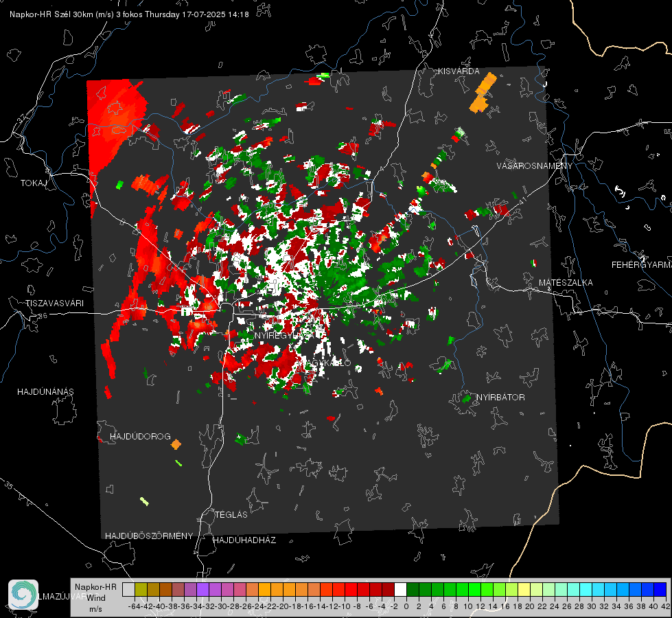Pick the bright green swatch between 10 and 12
The image size is (672, 618).
(x=474, y=589)
